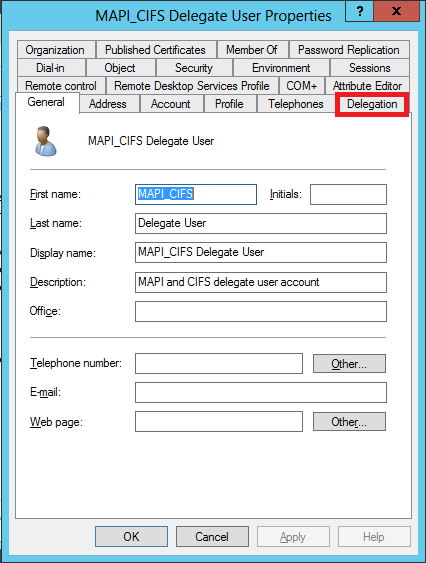The width and height of the screenshot is (426, 563).
Task: Go to the Security tab
Action: [194, 68]
